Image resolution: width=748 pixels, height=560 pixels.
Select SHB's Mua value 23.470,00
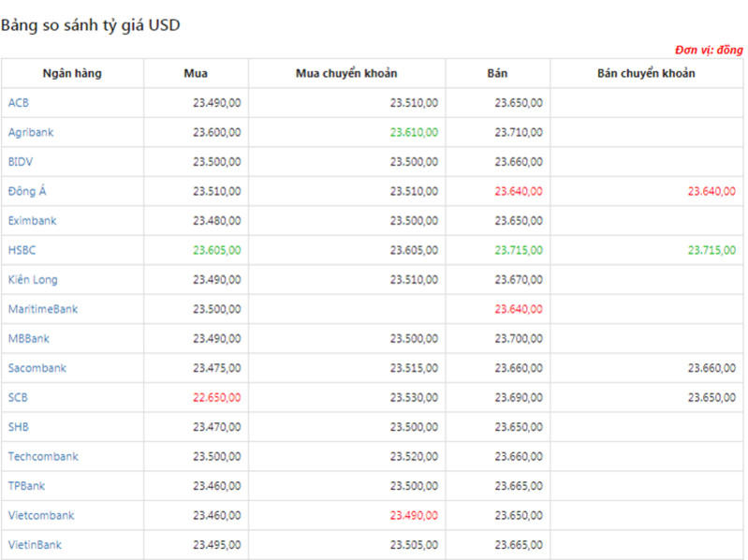216,427
